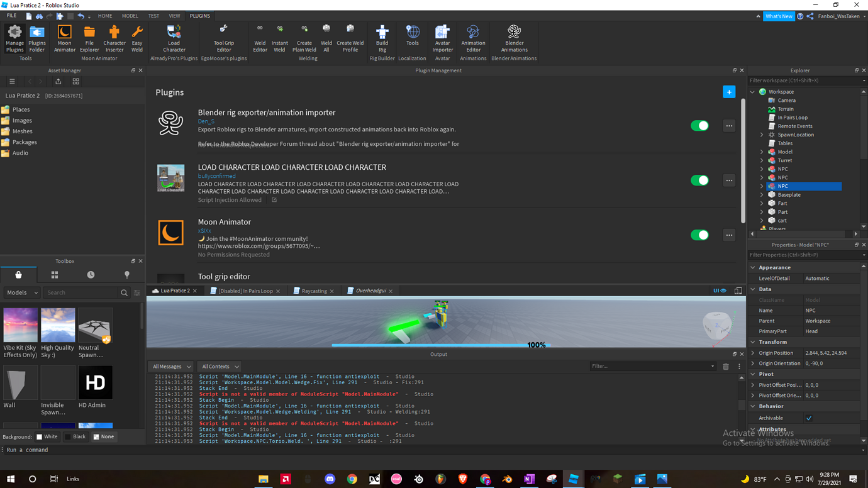
Task: Open Discord from the Windows taskbar
Action: 330,479
